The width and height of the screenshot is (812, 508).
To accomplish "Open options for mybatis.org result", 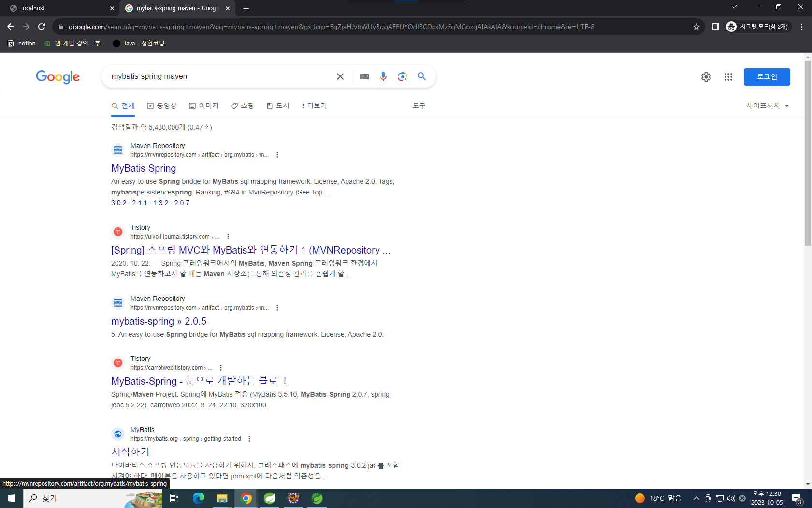I will (x=249, y=439).
